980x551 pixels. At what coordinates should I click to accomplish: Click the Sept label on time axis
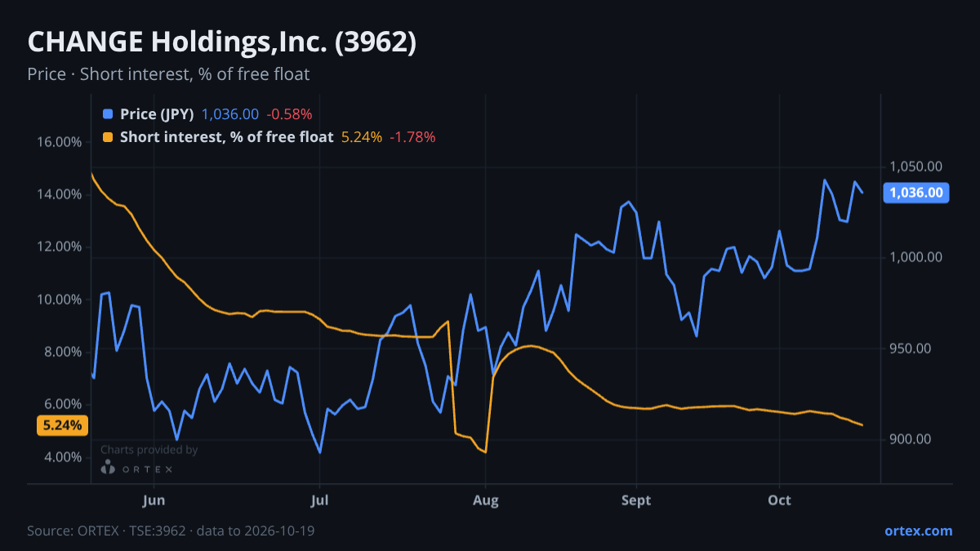click(x=636, y=500)
